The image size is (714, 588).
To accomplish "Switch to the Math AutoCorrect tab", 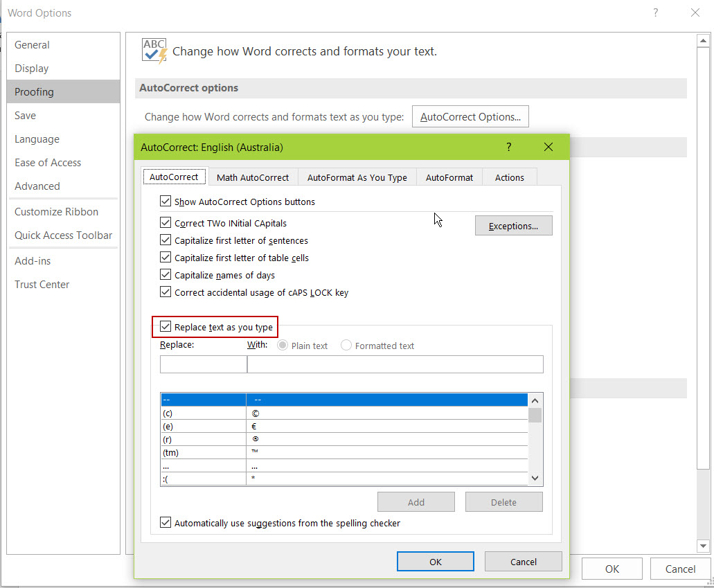I will (253, 177).
